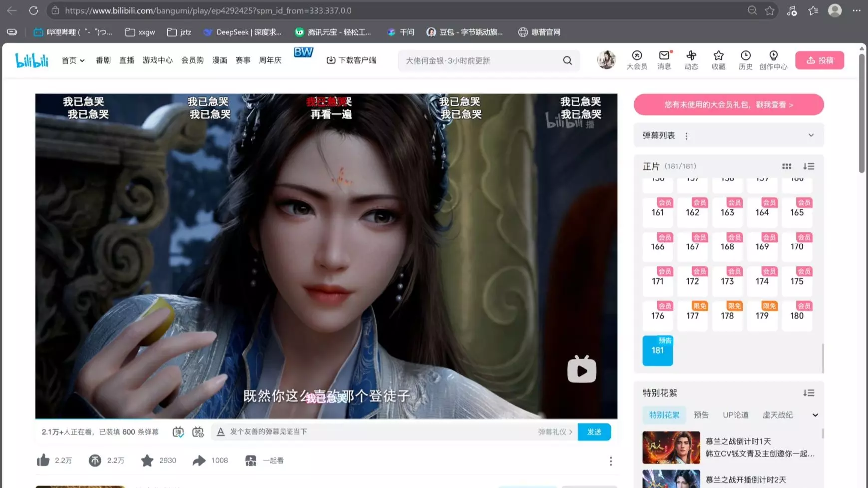868x488 pixels.
Task: Open 周年庆 in the navigation bar
Action: pos(270,60)
